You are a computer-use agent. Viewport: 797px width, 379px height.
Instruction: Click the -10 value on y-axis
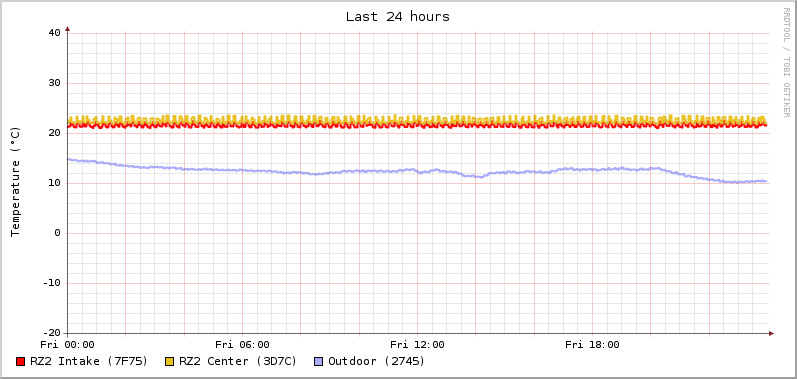coord(51,283)
